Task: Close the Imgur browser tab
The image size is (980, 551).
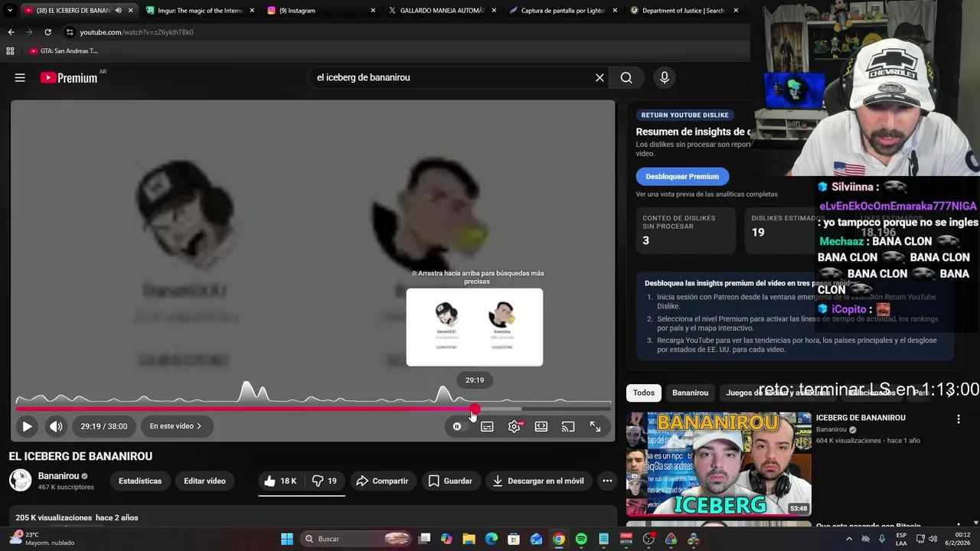Action: (x=252, y=11)
